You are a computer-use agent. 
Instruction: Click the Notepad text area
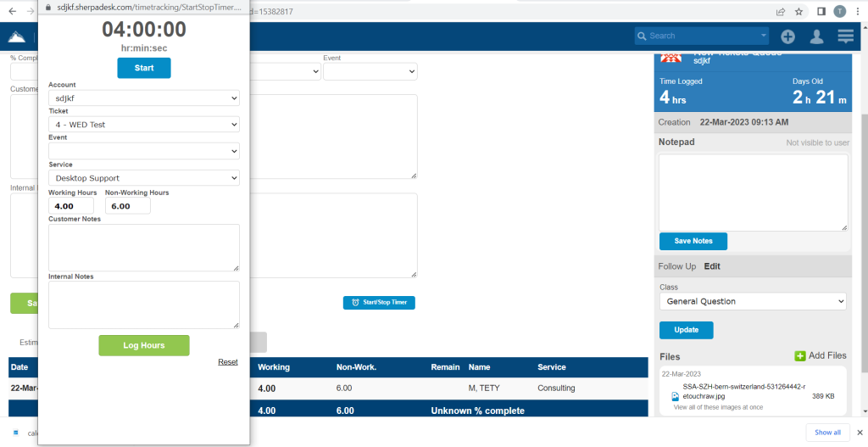pyautogui.click(x=754, y=193)
